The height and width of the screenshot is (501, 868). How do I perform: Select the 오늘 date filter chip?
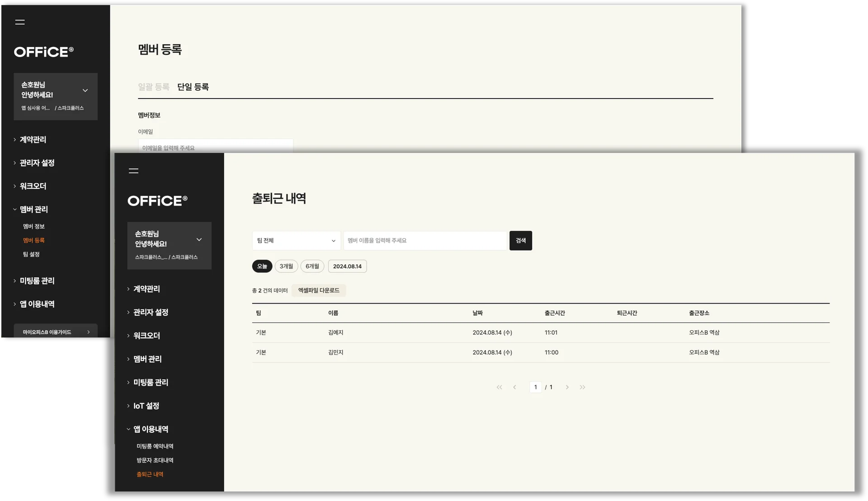point(262,267)
